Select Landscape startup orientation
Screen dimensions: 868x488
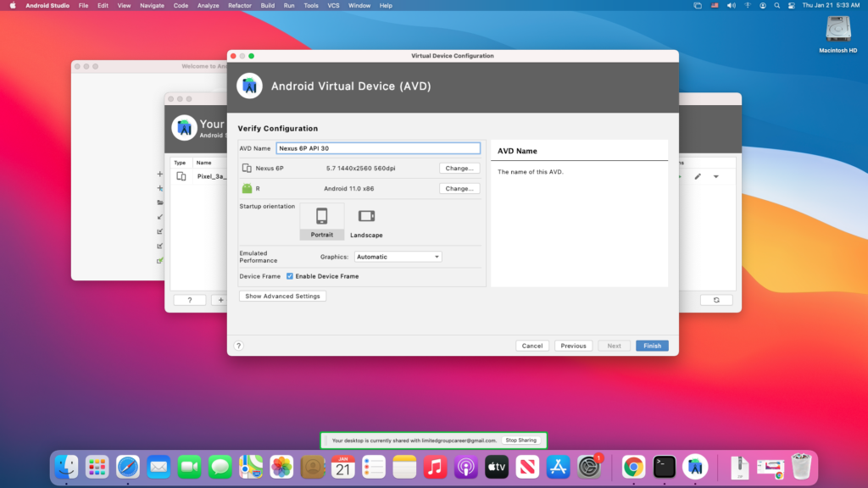pyautogui.click(x=366, y=221)
